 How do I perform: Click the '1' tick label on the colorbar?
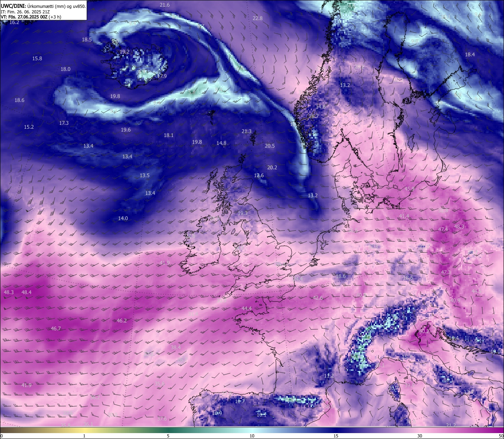pyautogui.click(x=84, y=436)
